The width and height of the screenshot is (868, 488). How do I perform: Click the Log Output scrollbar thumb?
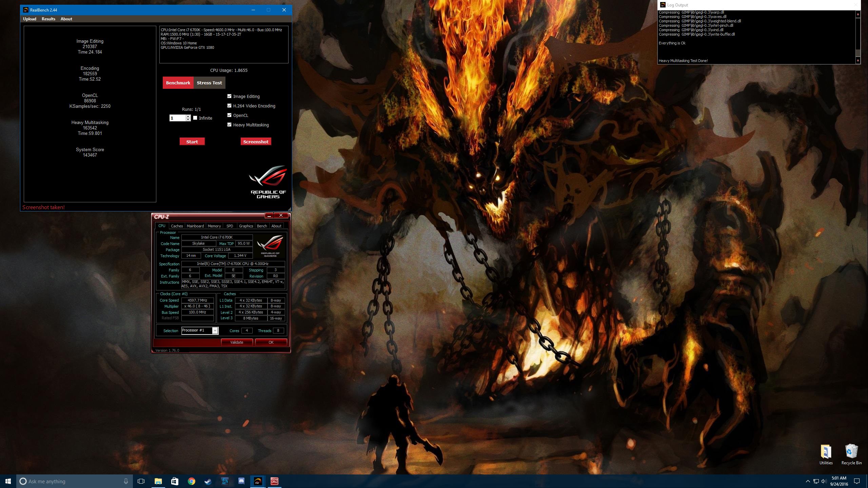(858, 53)
